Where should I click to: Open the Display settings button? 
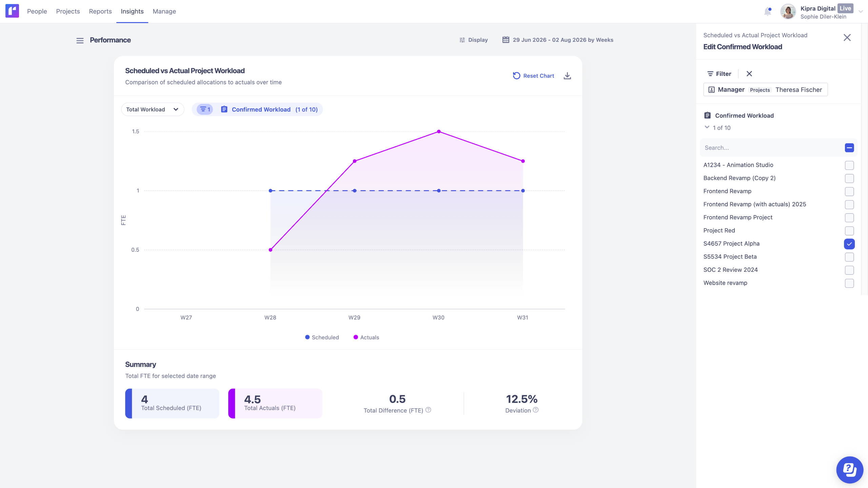pyautogui.click(x=474, y=40)
